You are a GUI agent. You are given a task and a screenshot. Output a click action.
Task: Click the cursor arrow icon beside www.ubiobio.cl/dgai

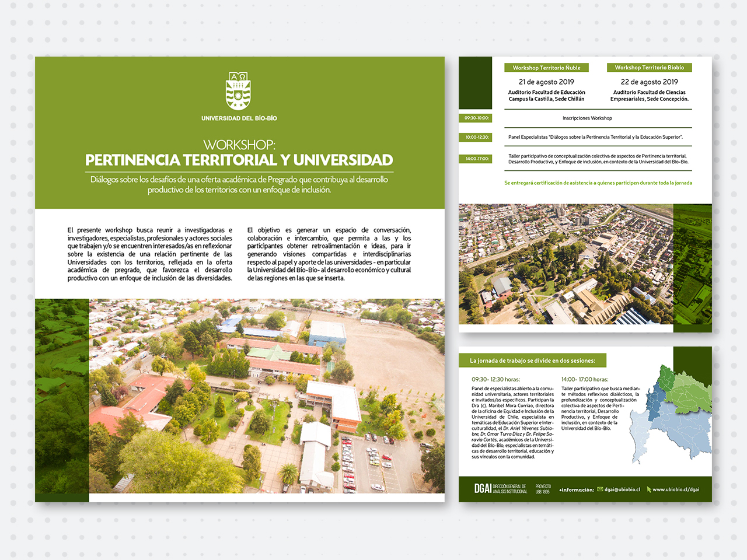pyautogui.click(x=648, y=489)
